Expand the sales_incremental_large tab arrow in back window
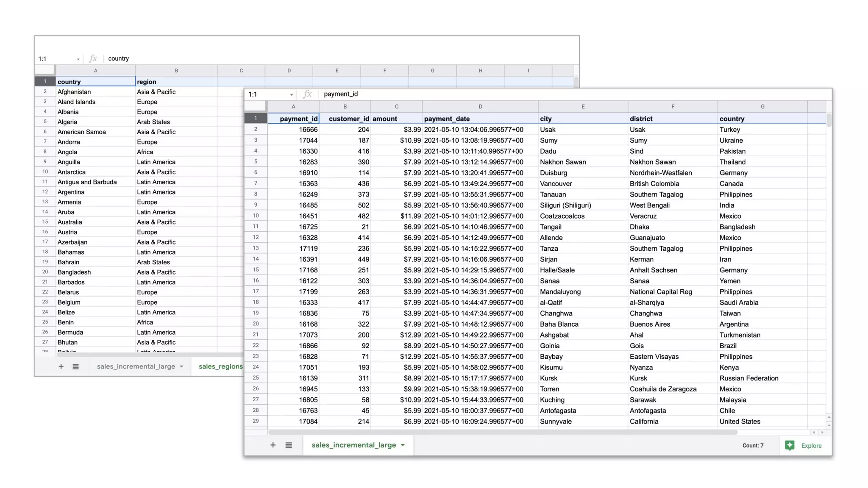The height and width of the screenshot is (488, 868). [181, 366]
